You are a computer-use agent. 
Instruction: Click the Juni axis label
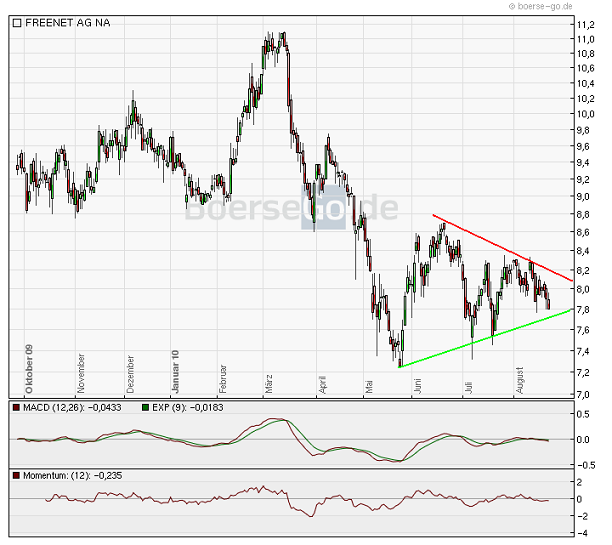417,385
